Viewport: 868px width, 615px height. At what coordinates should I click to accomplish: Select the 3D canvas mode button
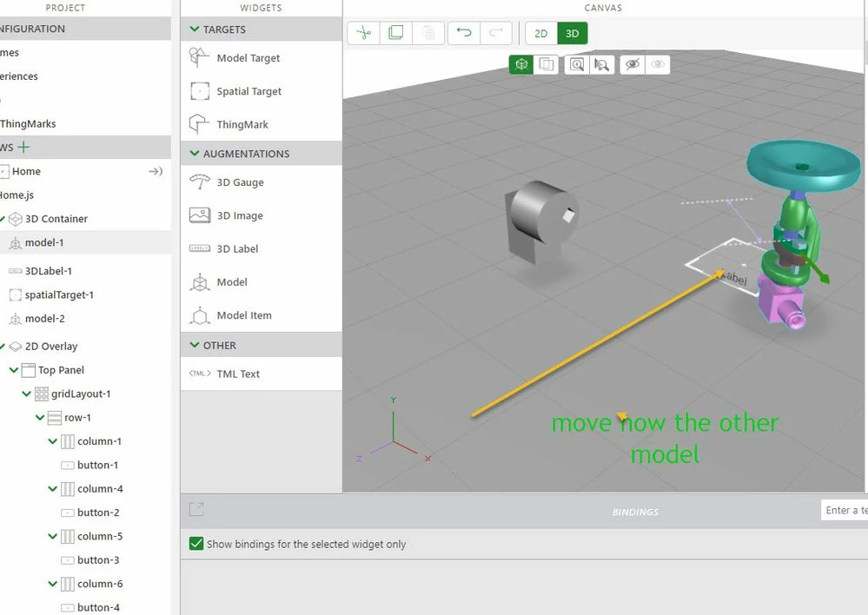coord(573,33)
